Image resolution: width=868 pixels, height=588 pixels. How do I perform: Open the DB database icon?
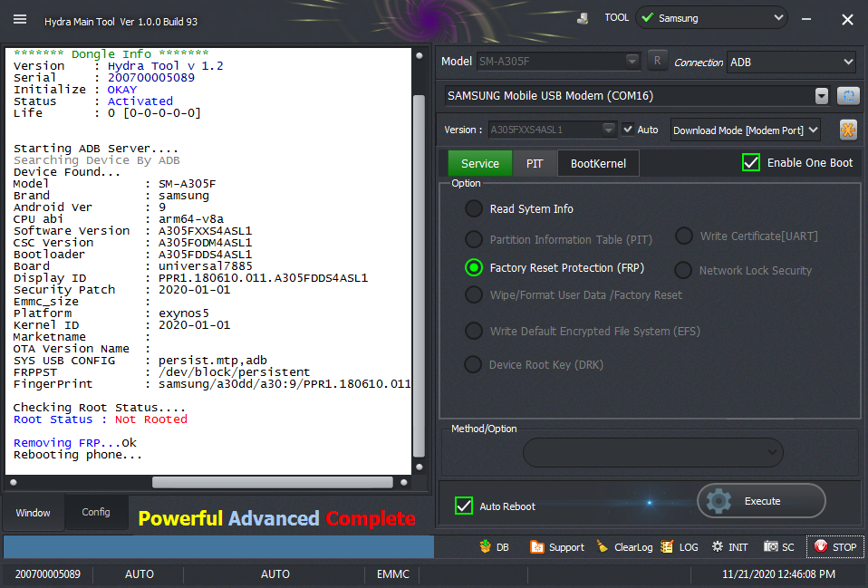[x=486, y=547]
